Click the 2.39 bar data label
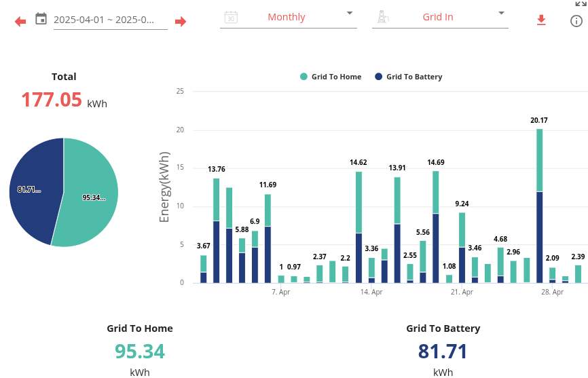 coord(578,257)
